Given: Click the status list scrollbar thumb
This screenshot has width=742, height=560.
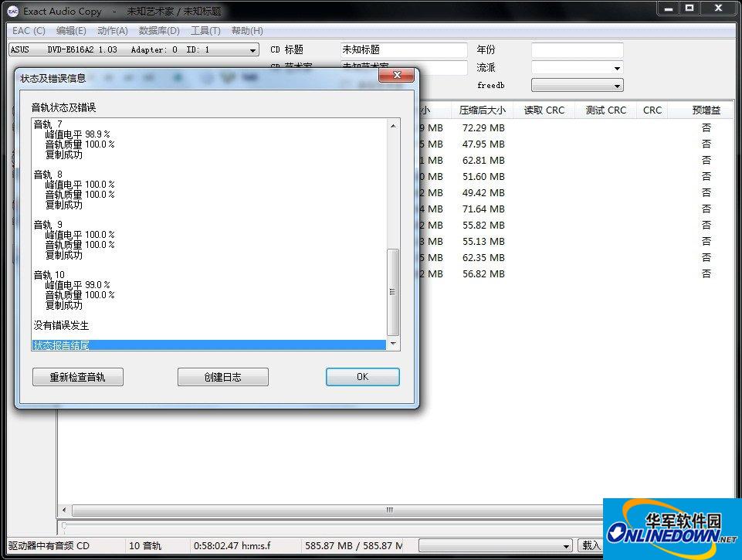Looking at the screenshot, I should tap(393, 292).
